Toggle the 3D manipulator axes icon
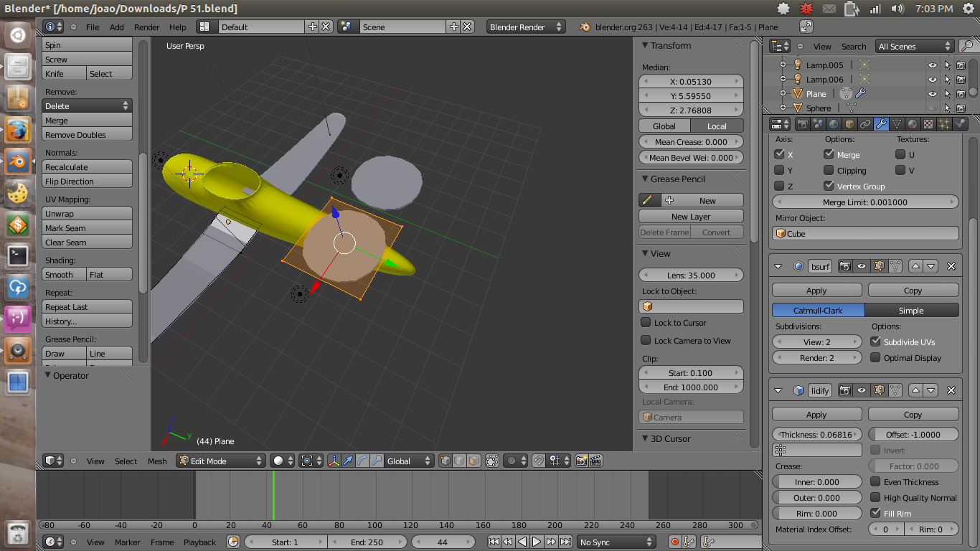The width and height of the screenshot is (980, 551). pyautogui.click(x=334, y=461)
